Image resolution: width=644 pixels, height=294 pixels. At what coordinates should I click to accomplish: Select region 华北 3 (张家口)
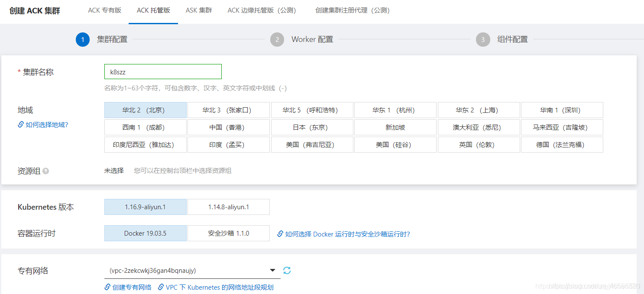pos(229,110)
